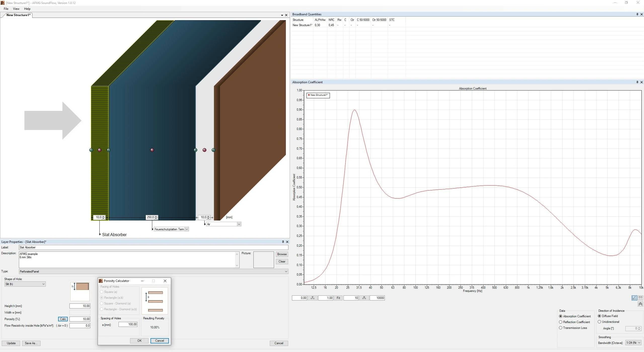Screen dimensions: 644x352
Task: Click minus node on the dark blue layer
Action: click(x=152, y=150)
